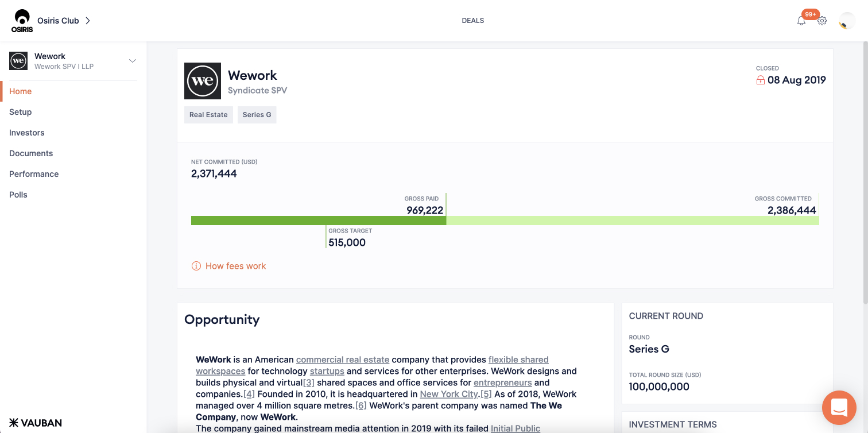Open the settings gear icon

(x=822, y=21)
